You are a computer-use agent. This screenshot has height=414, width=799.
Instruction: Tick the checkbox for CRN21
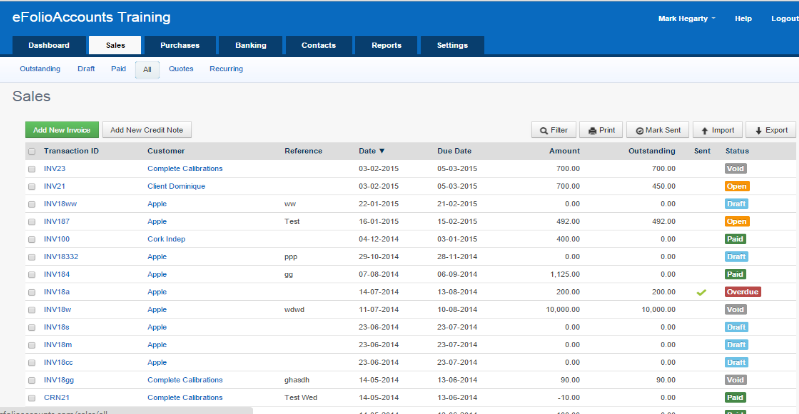coord(32,398)
